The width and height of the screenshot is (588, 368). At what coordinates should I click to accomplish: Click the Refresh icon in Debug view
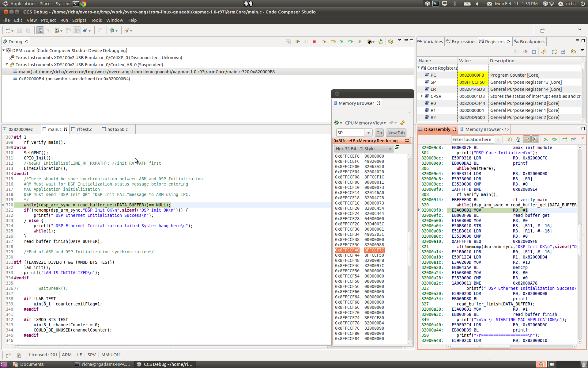[x=390, y=42]
